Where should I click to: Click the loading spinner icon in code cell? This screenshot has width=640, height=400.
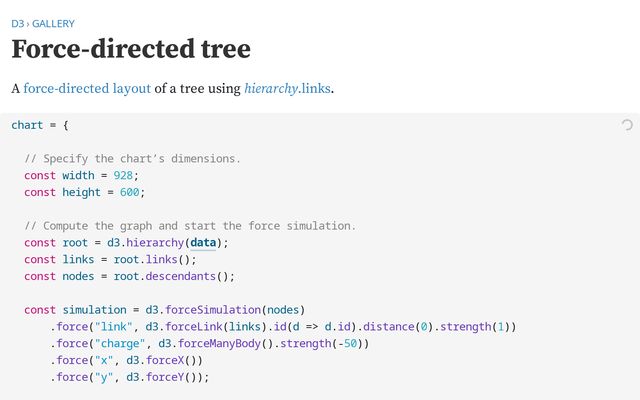coord(627,125)
